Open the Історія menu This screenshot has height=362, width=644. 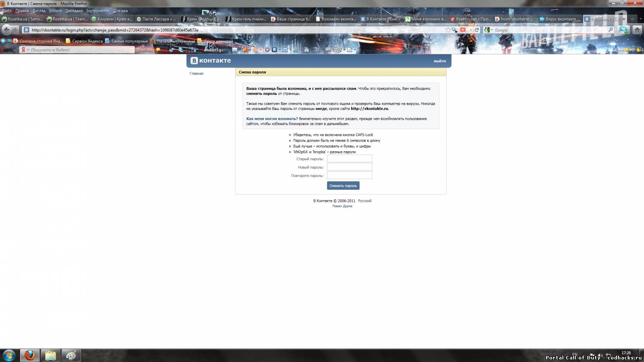point(55,11)
